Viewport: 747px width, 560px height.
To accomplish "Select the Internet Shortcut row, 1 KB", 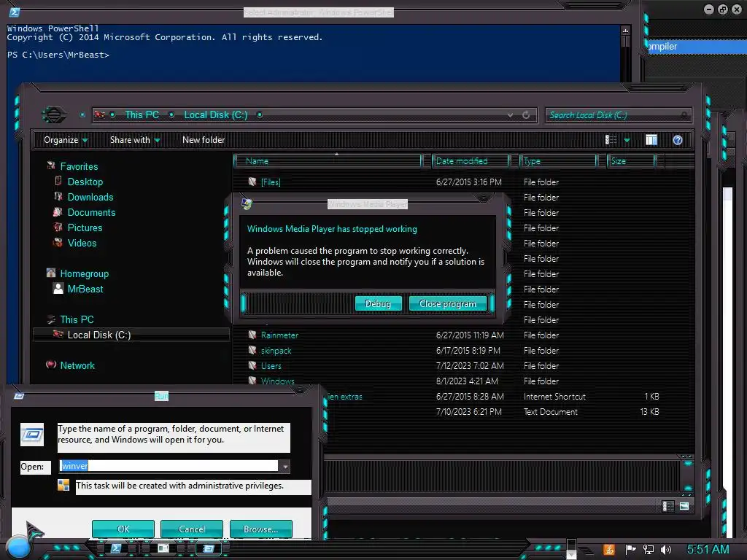I will (x=493, y=396).
